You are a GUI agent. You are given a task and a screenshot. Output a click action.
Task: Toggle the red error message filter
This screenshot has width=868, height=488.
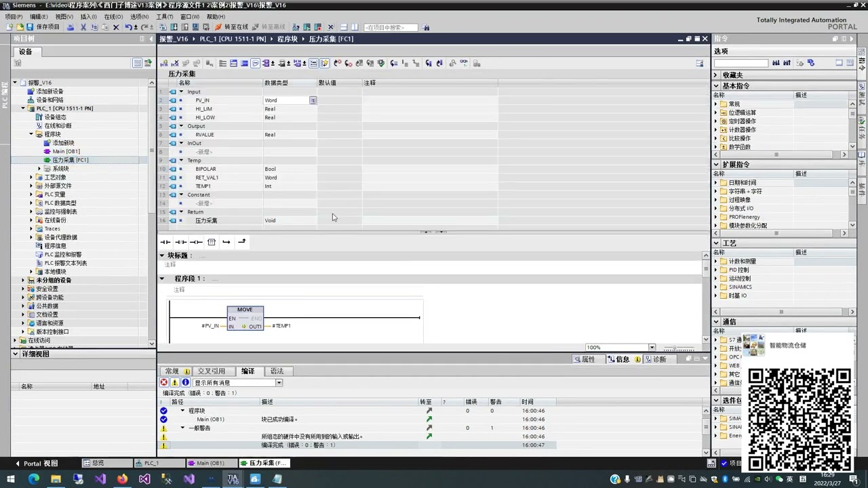(x=164, y=383)
